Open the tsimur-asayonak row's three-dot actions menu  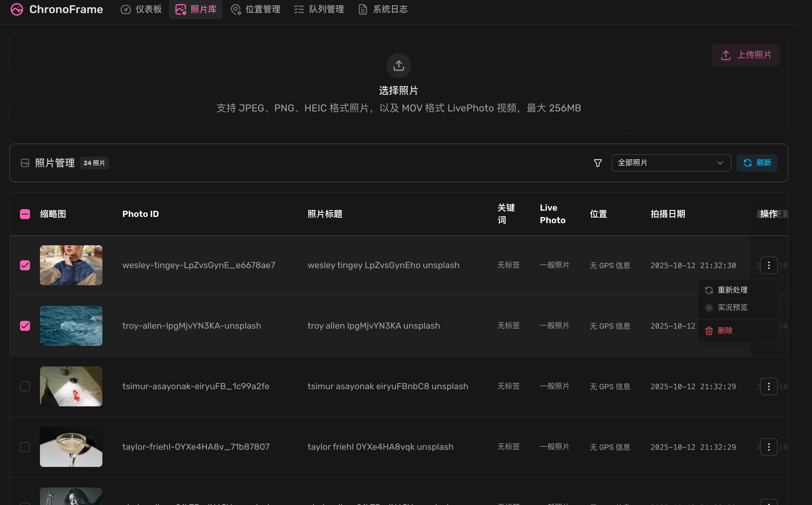pos(769,386)
